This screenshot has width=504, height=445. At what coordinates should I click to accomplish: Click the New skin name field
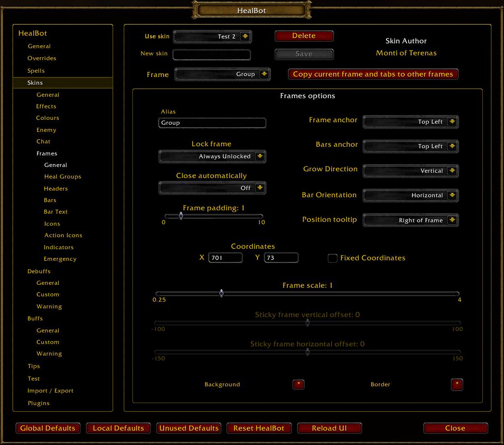tap(212, 55)
